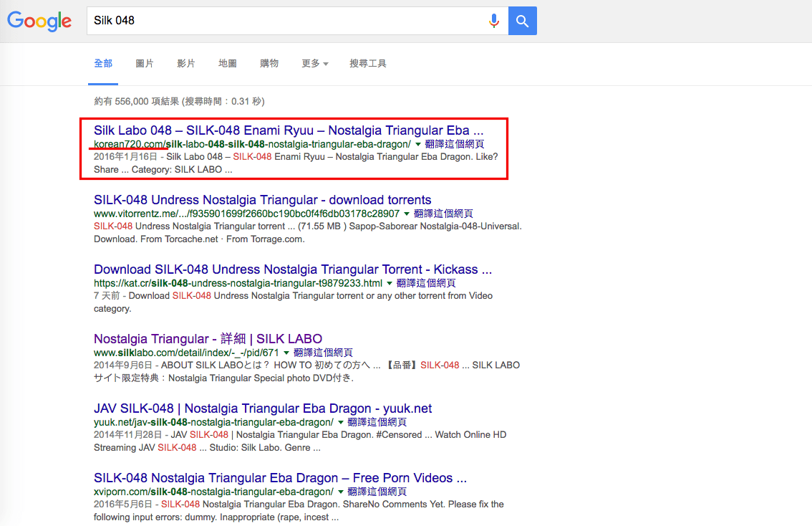
Task: Click 翻譯這個網頁 for the kat.cr result
Action: point(425,283)
